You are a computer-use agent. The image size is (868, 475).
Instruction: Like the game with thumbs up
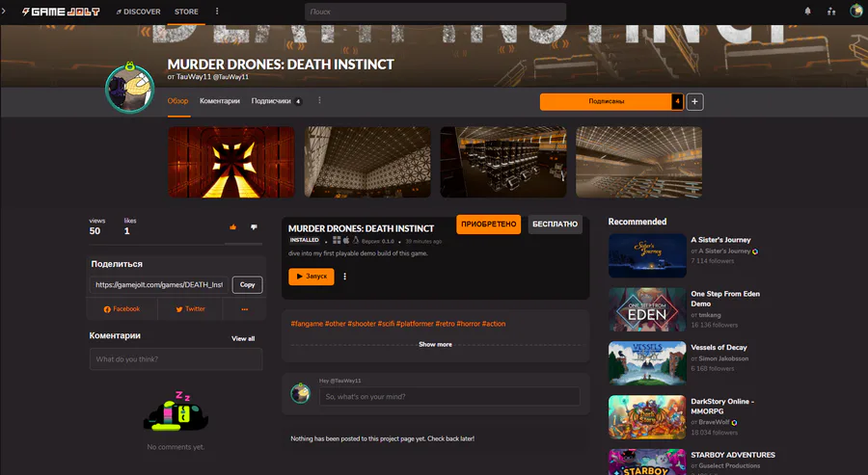(233, 226)
